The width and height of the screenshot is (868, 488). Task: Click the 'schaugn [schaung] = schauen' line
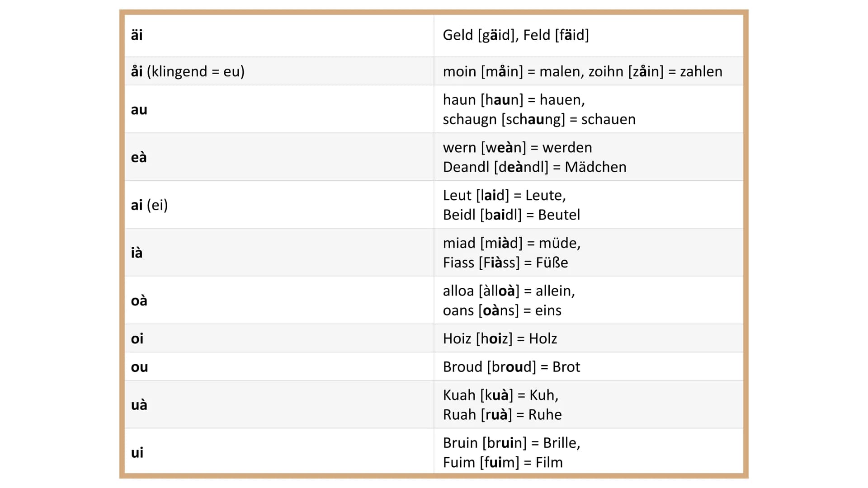click(539, 119)
